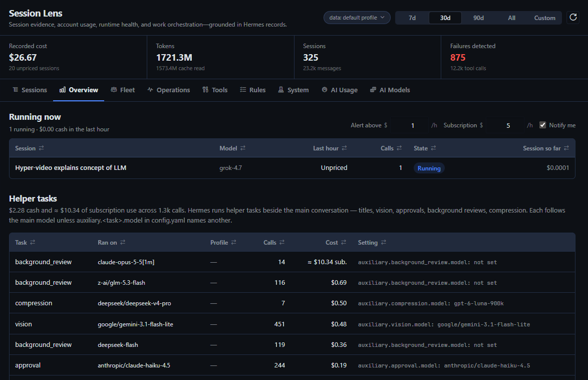The height and width of the screenshot is (380, 588).
Task: Sort helper tasks by Profile icon
Action: tap(233, 242)
